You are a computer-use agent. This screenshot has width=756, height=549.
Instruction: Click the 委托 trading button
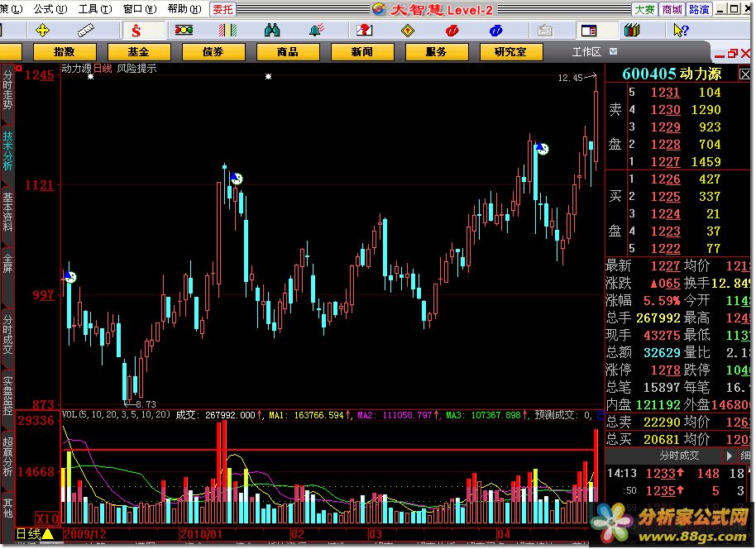(222, 9)
